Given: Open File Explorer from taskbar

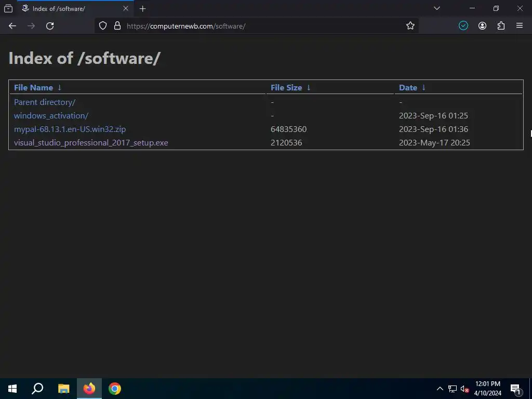Looking at the screenshot, I should pos(63,389).
